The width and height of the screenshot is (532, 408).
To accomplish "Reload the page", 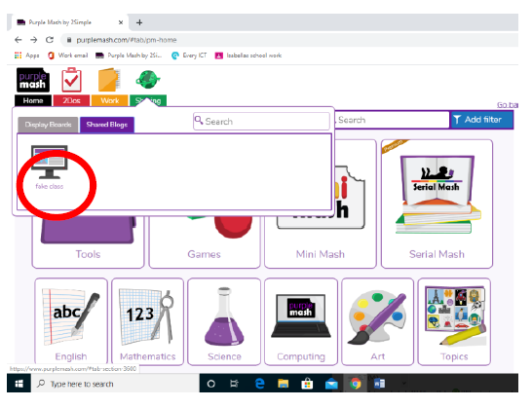I will [x=50, y=40].
